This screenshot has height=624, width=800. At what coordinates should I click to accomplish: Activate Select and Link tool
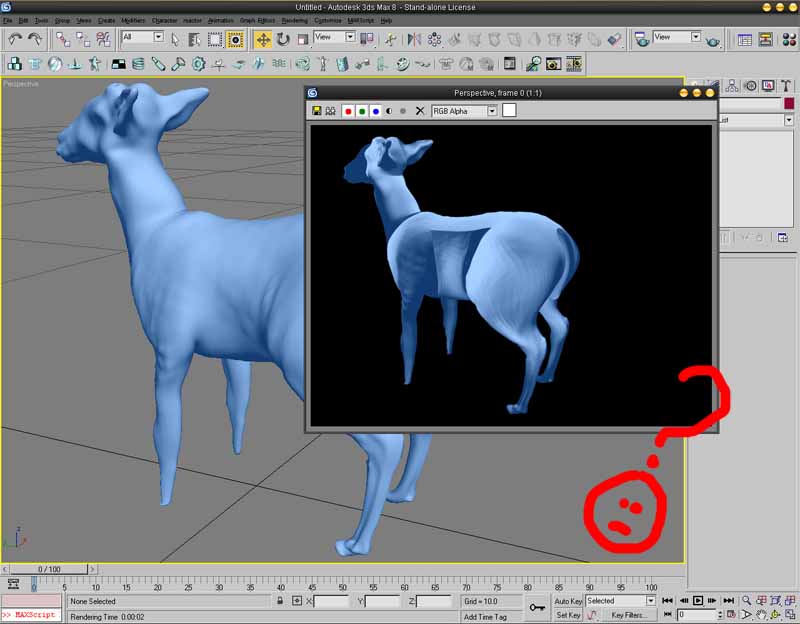point(63,39)
